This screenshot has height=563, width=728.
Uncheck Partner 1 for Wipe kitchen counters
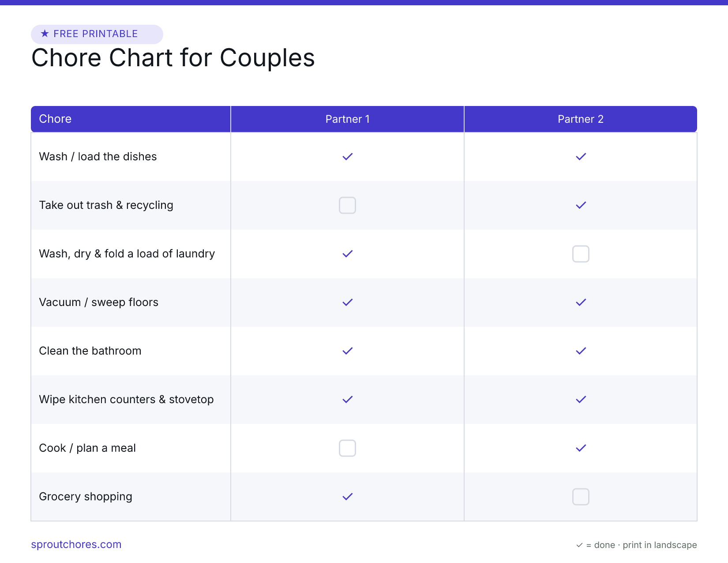pyautogui.click(x=348, y=400)
